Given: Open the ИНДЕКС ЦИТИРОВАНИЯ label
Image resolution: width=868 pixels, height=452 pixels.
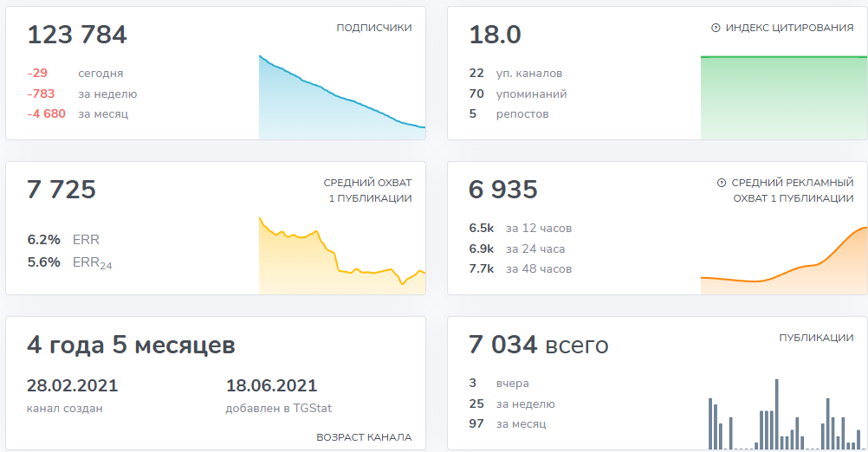Looking at the screenshot, I should [x=789, y=28].
